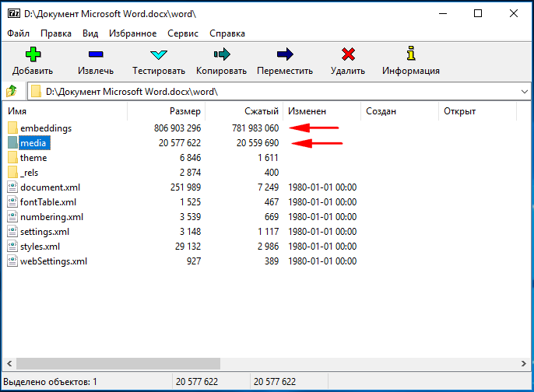Click horizontal scrollbar right arrow

[x=523, y=363]
